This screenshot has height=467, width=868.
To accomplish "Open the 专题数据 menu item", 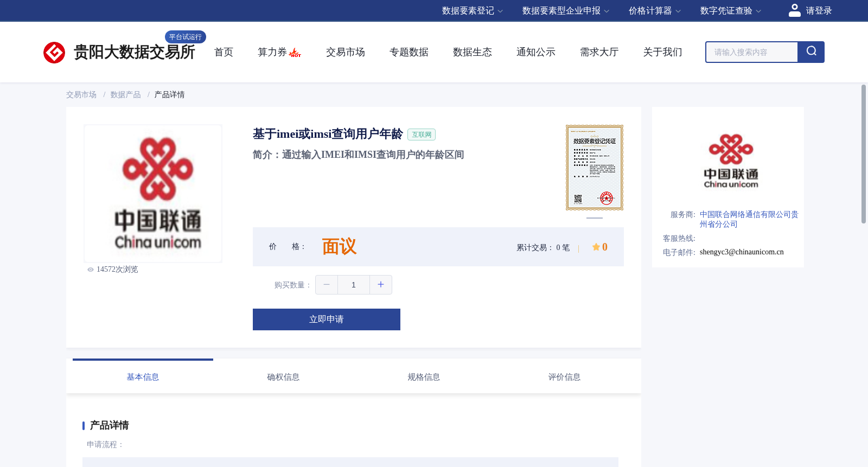I will click(x=409, y=52).
